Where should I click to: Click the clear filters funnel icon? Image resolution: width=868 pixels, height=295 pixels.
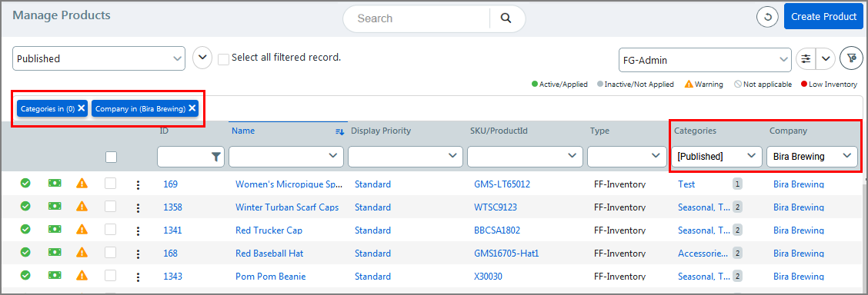[851, 58]
